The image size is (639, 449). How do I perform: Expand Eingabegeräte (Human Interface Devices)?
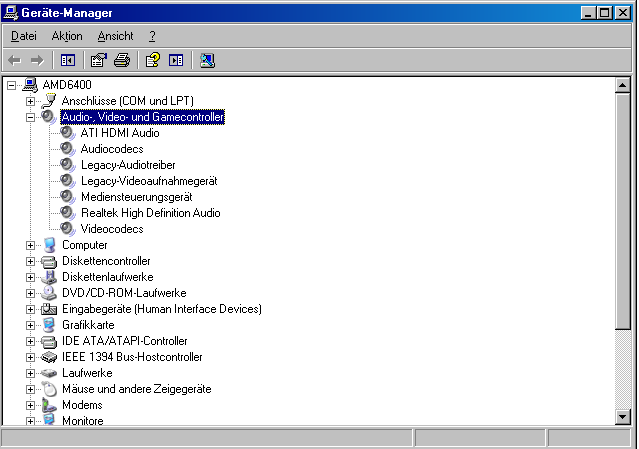point(30,309)
